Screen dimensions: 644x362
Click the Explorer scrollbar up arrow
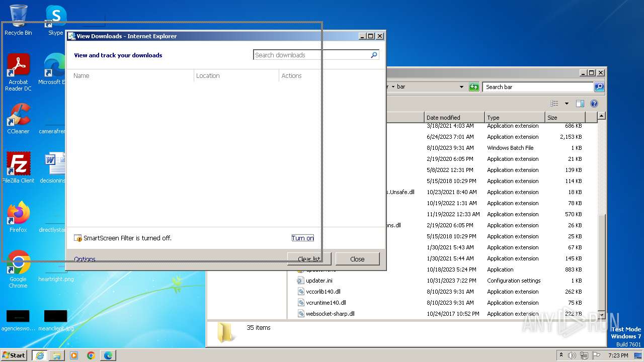[601, 116]
